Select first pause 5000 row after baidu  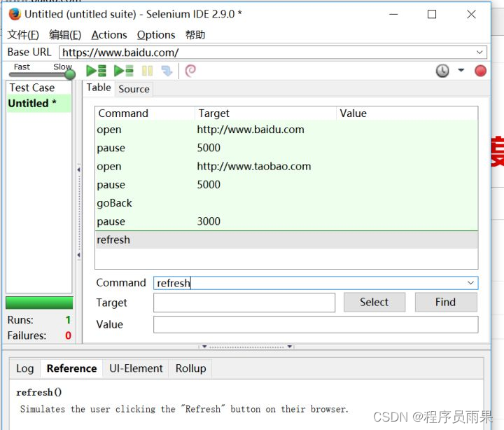286,148
